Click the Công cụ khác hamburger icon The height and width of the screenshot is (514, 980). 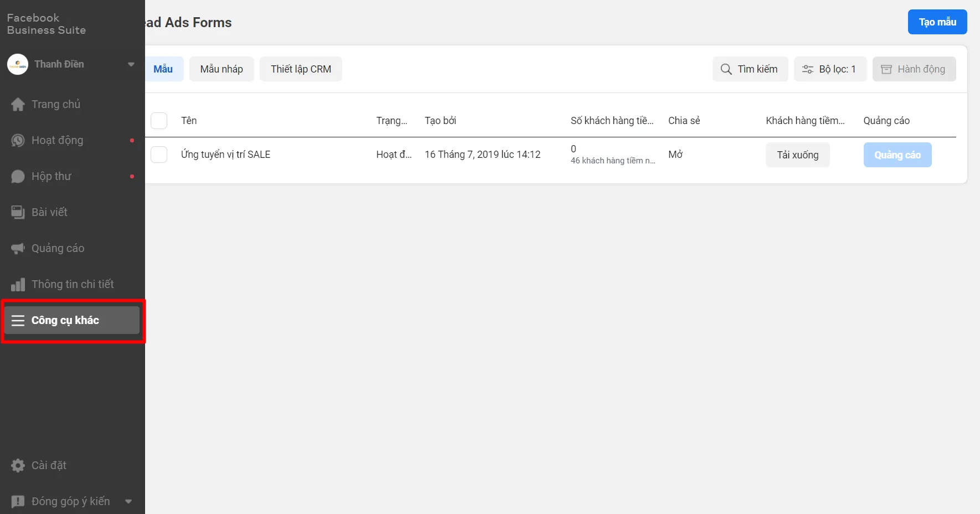pyautogui.click(x=18, y=321)
